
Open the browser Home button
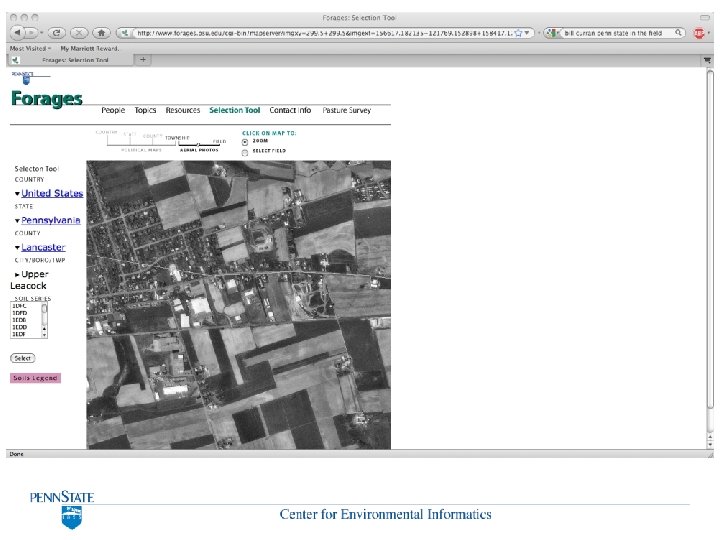pos(101,33)
